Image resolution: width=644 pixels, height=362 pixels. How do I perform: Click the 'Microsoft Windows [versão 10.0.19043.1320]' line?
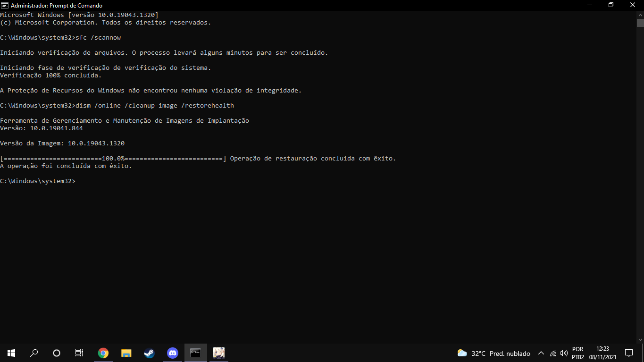click(x=79, y=15)
